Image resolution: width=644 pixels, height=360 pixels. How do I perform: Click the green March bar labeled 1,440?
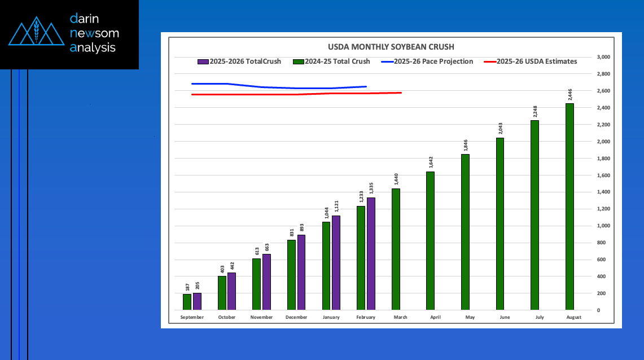pyautogui.click(x=396, y=249)
